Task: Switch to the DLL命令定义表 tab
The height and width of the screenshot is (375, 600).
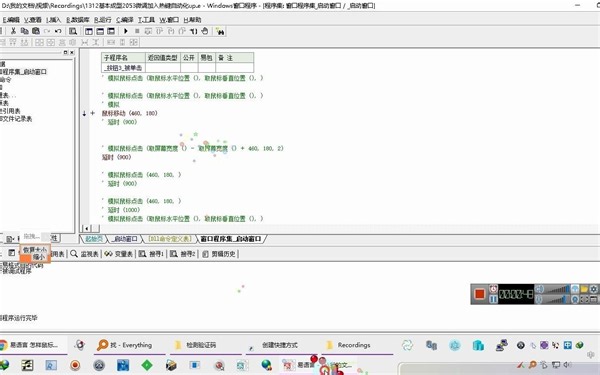Action: (170, 239)
